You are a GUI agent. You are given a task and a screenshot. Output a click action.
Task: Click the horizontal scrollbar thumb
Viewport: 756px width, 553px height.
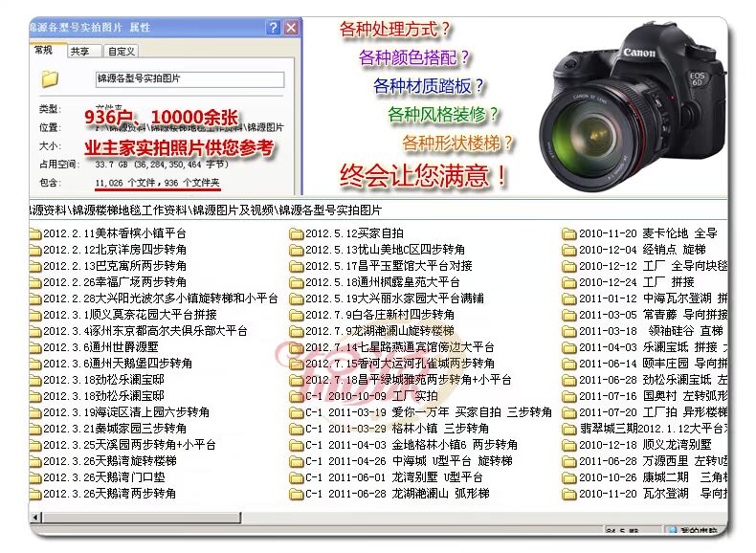tap(142, 518)
